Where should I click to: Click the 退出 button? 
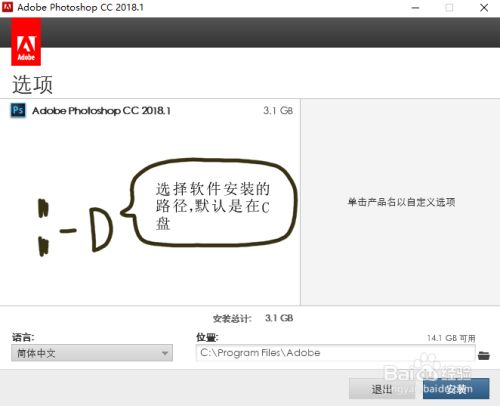382,389
